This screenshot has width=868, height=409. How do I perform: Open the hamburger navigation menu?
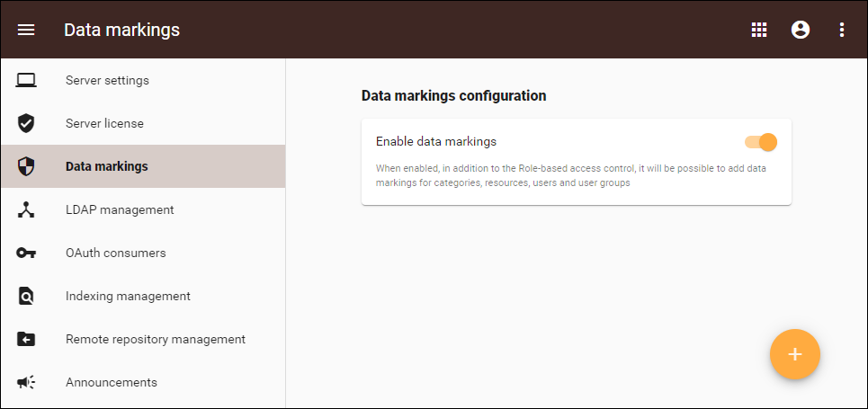[x=26, y=30]
